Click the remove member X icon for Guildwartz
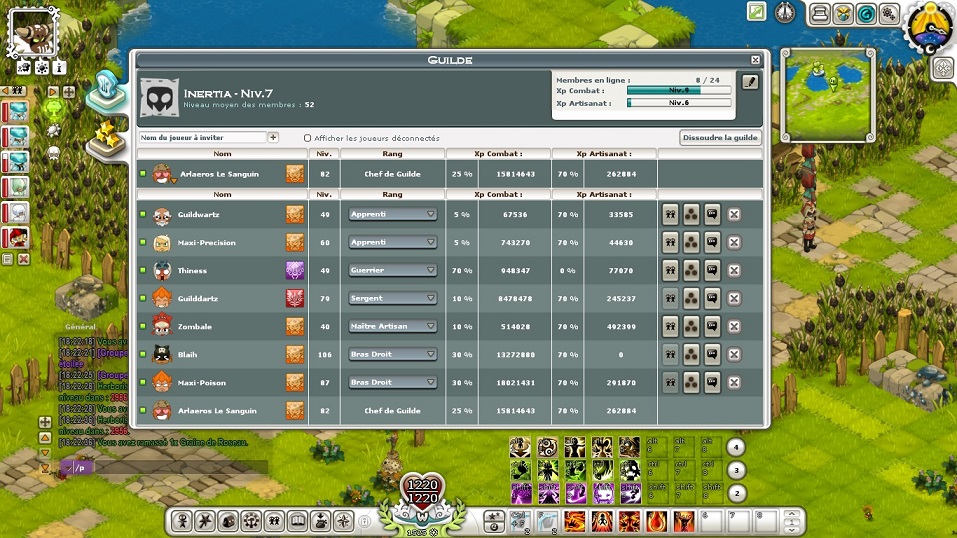 (733, 214)
